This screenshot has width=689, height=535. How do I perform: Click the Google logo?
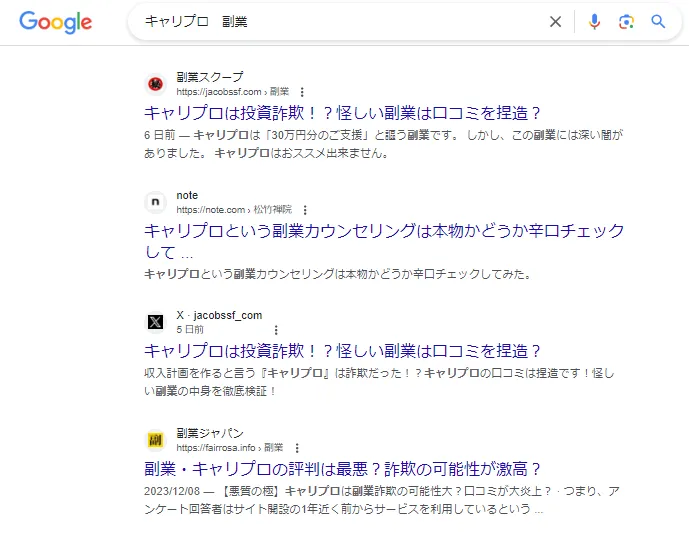click(x=55, y=22)
